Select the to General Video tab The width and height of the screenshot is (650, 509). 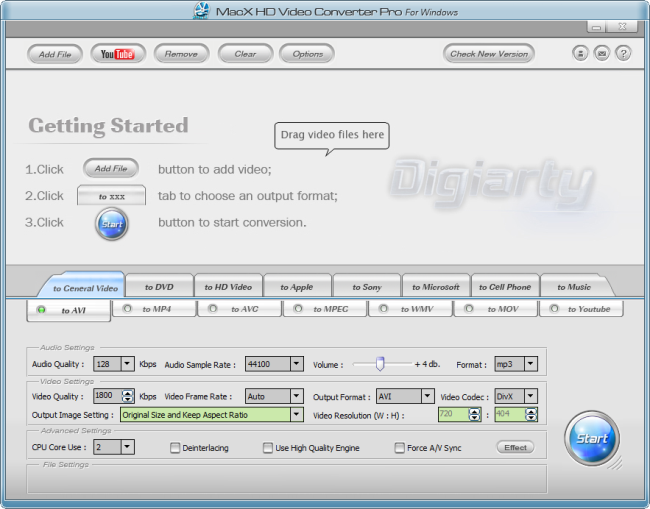(x=82, y=287)
